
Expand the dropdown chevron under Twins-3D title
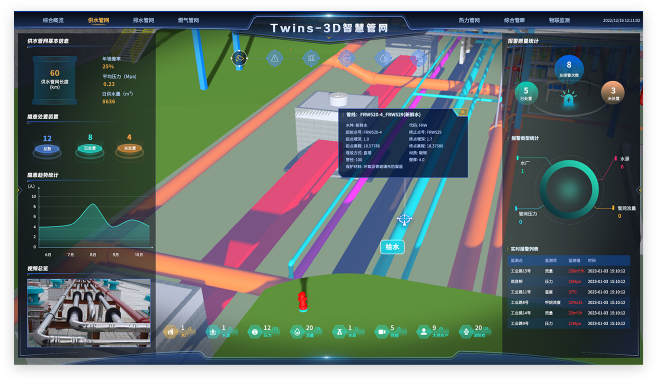329,38
